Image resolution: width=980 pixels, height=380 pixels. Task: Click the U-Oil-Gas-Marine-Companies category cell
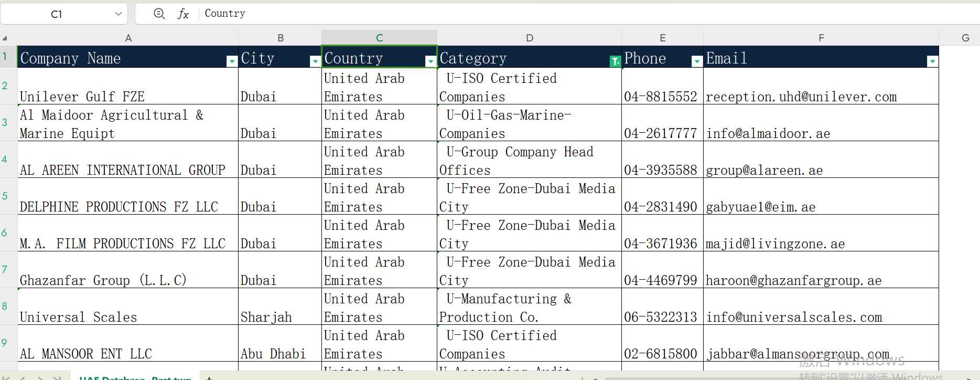pyautogui.click(x=530, y=123)
